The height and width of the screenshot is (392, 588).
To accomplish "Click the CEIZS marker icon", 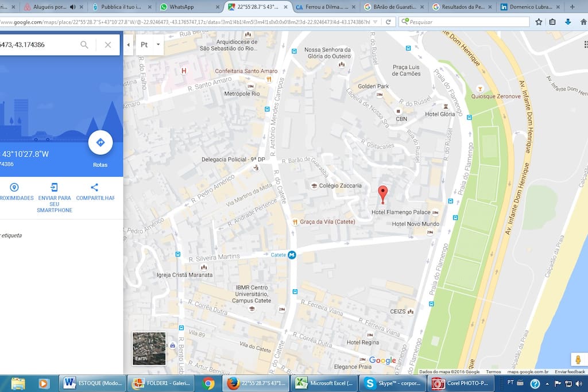I will [x=411, y=312].
